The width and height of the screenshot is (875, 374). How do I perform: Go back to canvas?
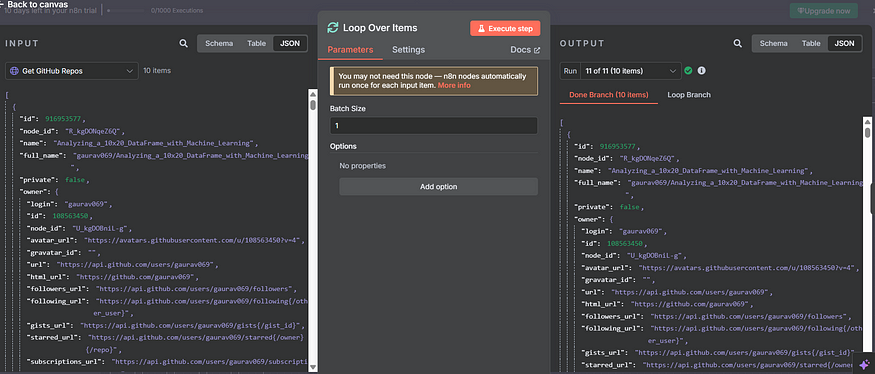34,4
